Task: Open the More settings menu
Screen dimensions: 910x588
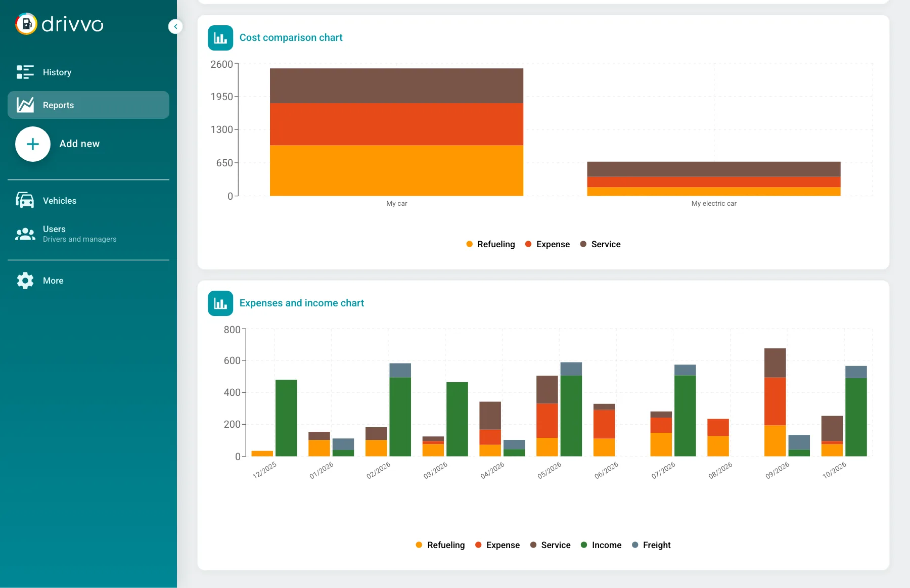Action: coord(88,281)
